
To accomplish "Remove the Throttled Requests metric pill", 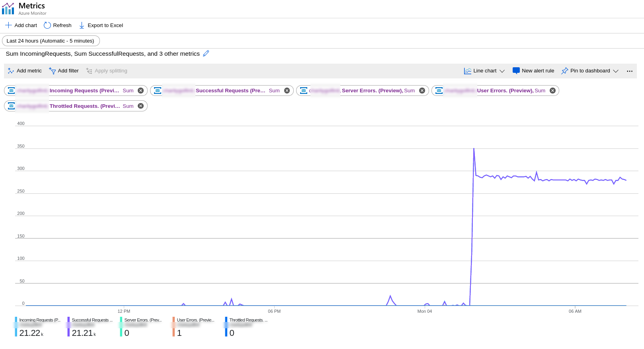I will (141, 106).
